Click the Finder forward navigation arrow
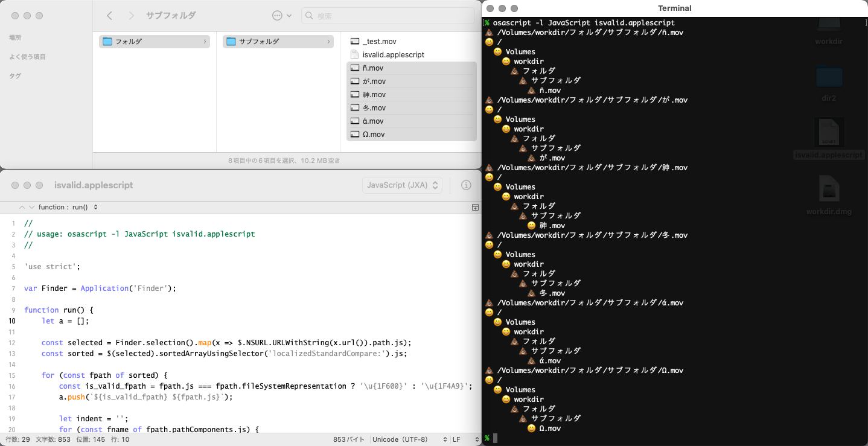This screenshot has width=868, height=446. (131, 16)
